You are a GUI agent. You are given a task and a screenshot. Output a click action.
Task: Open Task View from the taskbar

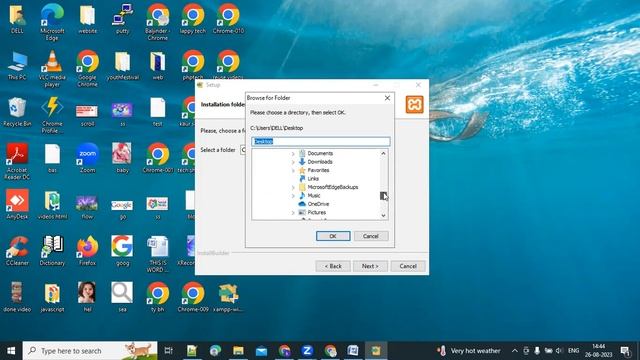169,351
